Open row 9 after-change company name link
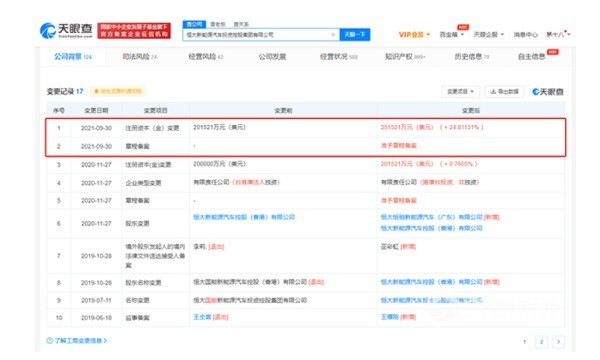 (431, 300)
